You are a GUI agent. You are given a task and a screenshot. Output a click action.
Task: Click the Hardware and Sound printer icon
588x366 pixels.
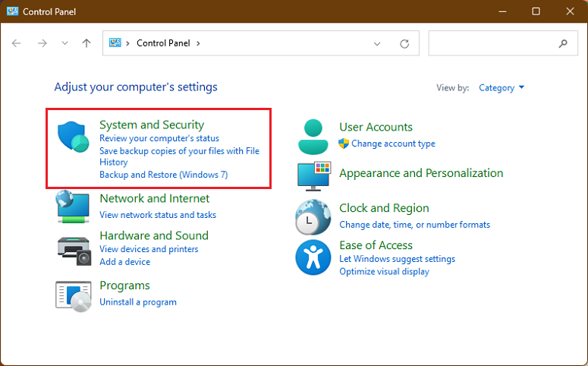tap(74, 251)
